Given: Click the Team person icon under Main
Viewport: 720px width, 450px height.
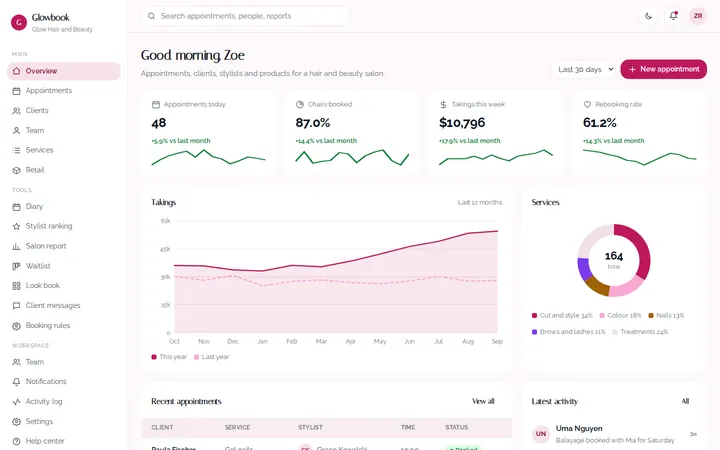Looking at the screenshot, I should [17, 130].
